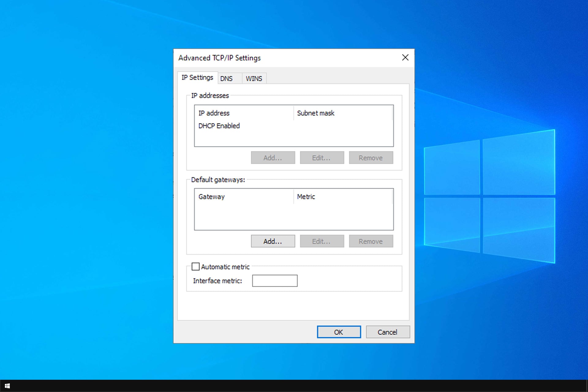
Task: Open the WINS tab
Action: tap(254, 78)
